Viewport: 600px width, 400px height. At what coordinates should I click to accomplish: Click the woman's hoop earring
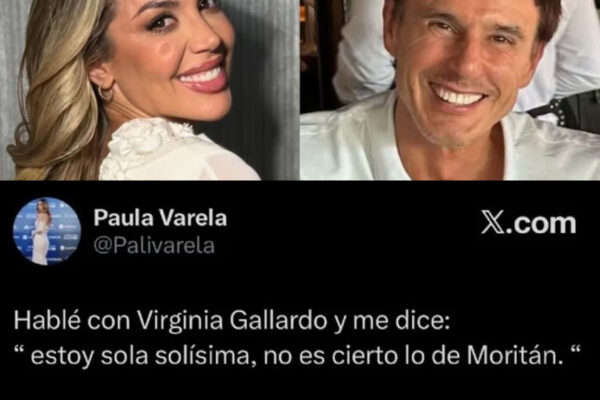coord(106,92)
